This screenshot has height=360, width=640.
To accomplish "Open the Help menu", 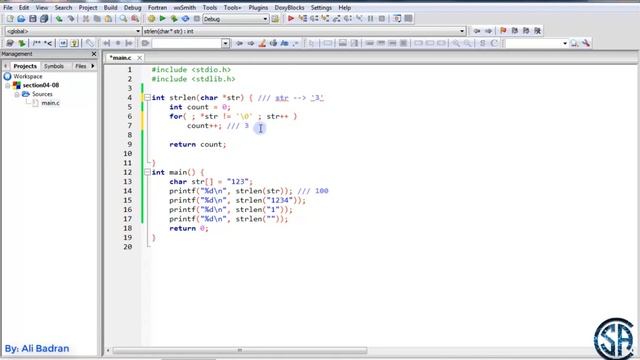I will (x=344, y=7).
